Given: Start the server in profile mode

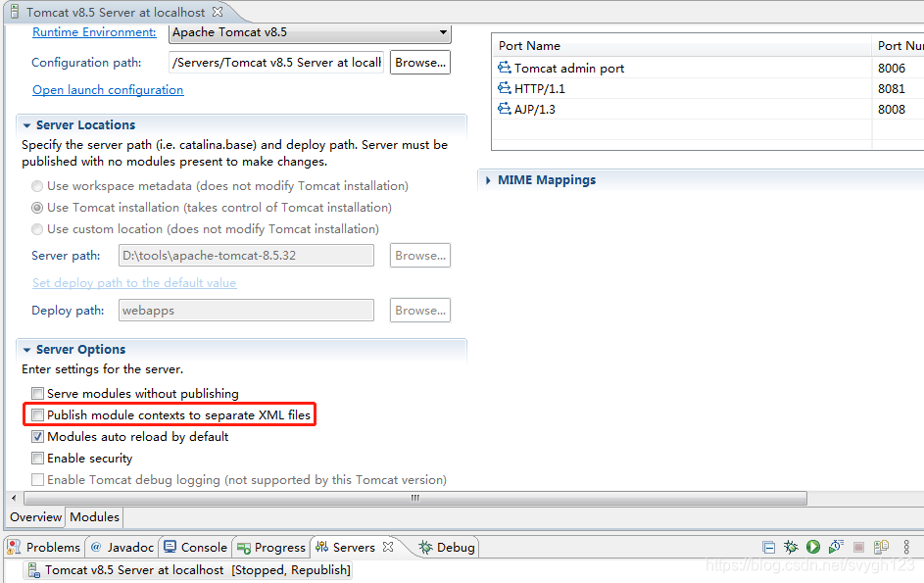Looking at the screenshot, I should click(836, 547).
